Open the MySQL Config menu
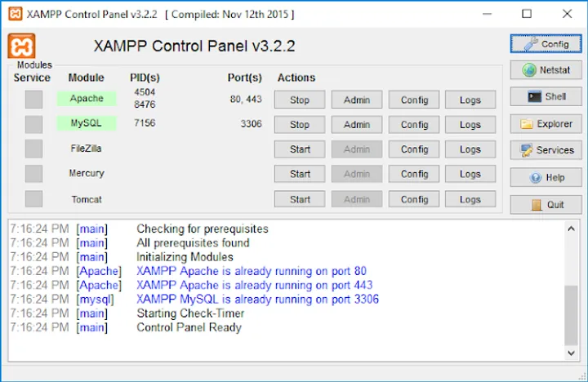The height and width of the screenshot is (382, 588). pyautogui.click(x=414, y=124)
